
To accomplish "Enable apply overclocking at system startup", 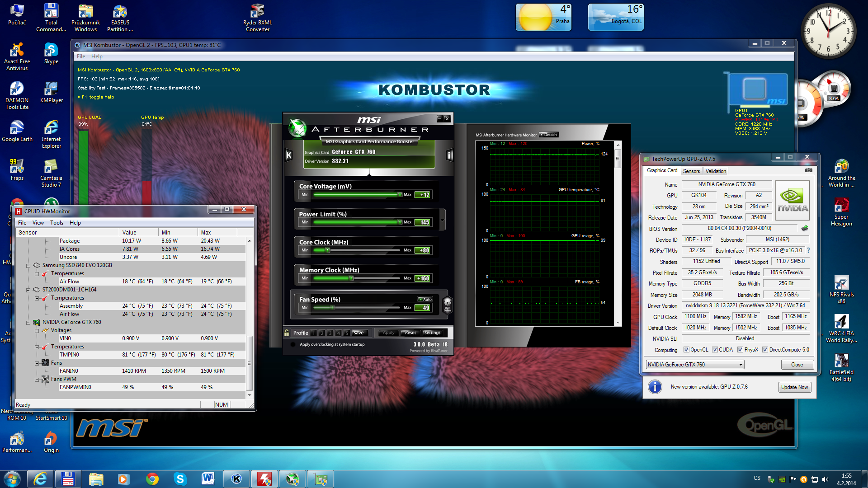I will click(x=292, y=344).
